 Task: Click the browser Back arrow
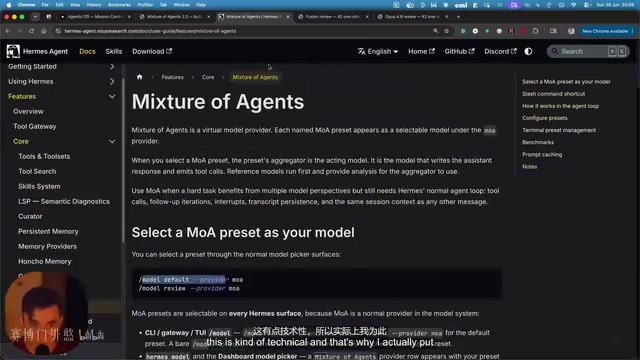(x=8, y=31)
